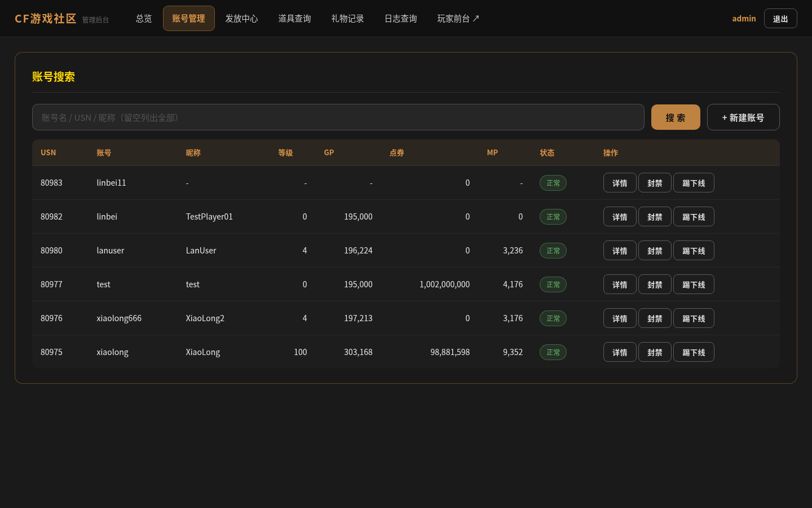Click the 正常 status badge for xiaolong
Viewport: 812px width, 508px height.
(553, 352)
